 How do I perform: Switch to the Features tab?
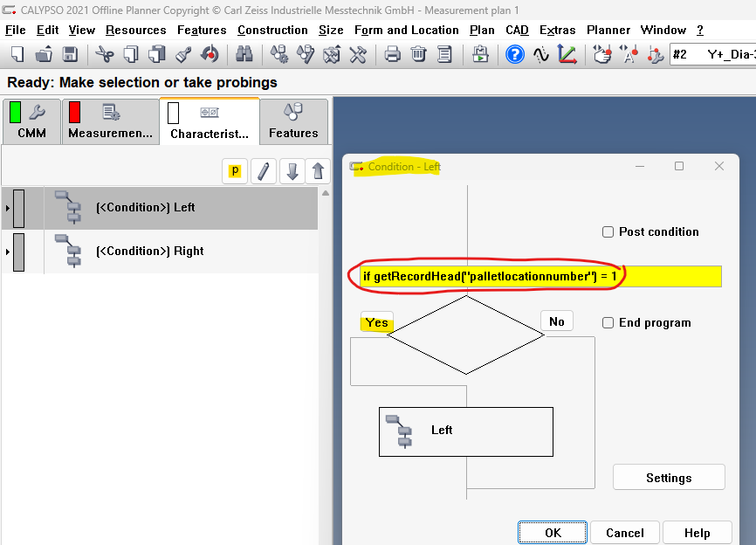click(293, 121)
